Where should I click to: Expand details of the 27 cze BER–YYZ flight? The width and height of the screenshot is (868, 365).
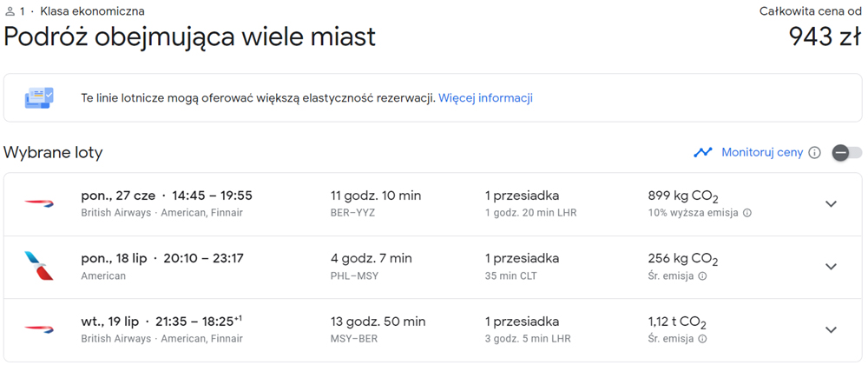pos(831,204)
